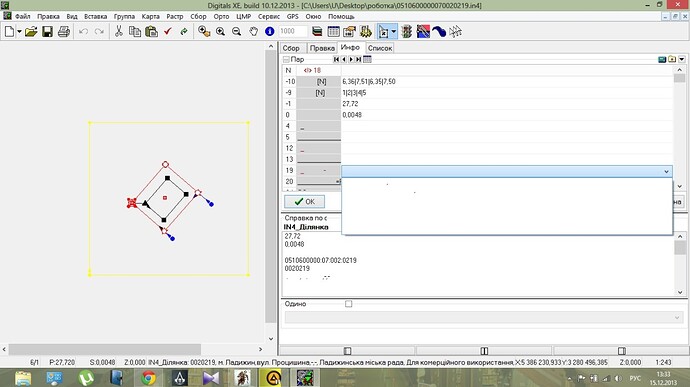Screen dimensions: 690x387
Task: Undo the last action
Action: (x=83, y=32)
